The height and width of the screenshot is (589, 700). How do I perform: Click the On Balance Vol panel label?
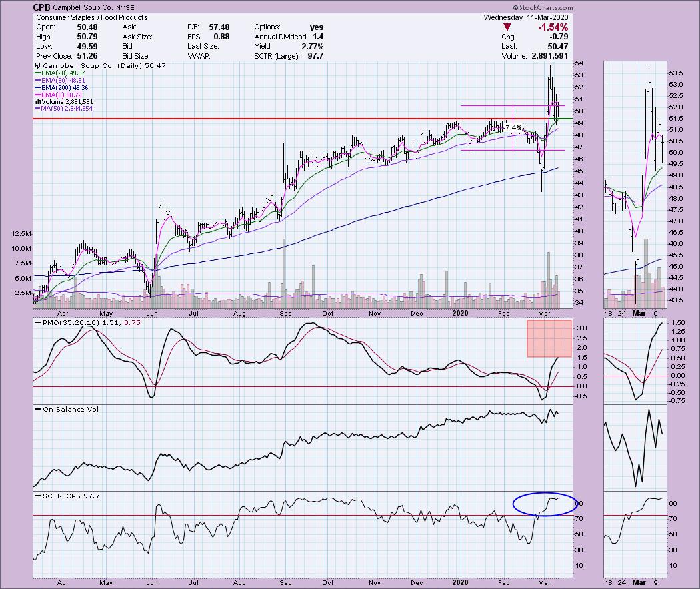[71, 409]
